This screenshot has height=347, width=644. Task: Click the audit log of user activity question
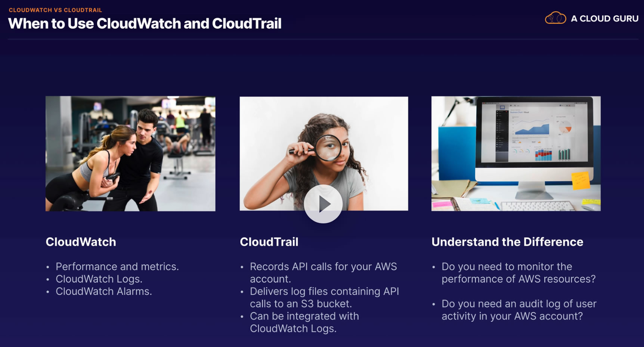click(x=519, y=310)
